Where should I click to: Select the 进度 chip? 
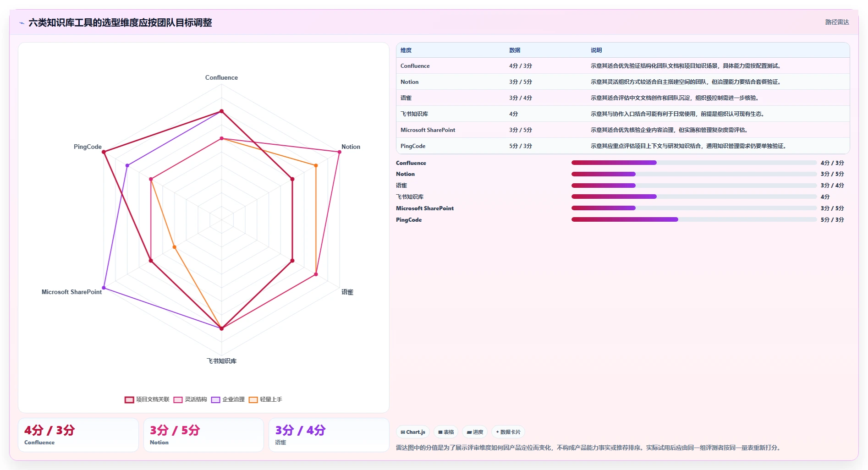click(x=475, y=432)
